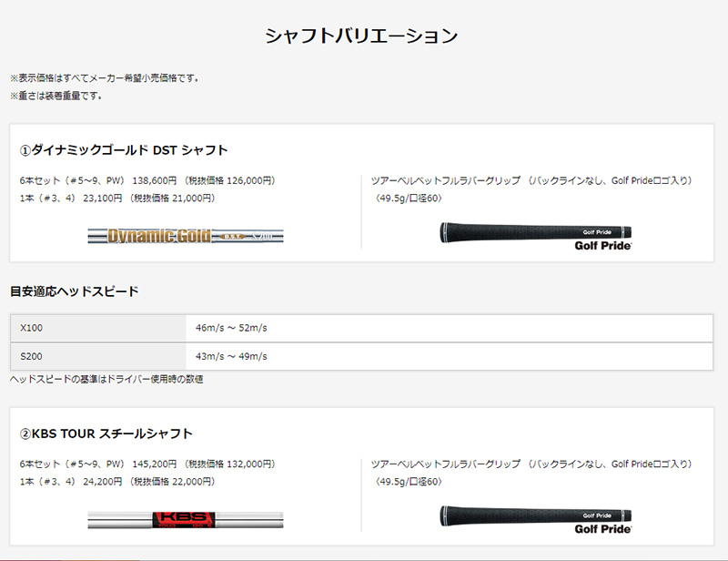Select the 1本 23,100円 price line

click(x=117, y=198)
